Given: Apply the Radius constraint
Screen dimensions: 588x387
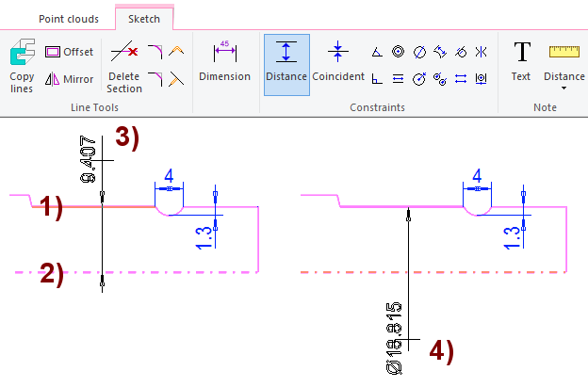Looking at the screenshot, I should coord(419,79).
